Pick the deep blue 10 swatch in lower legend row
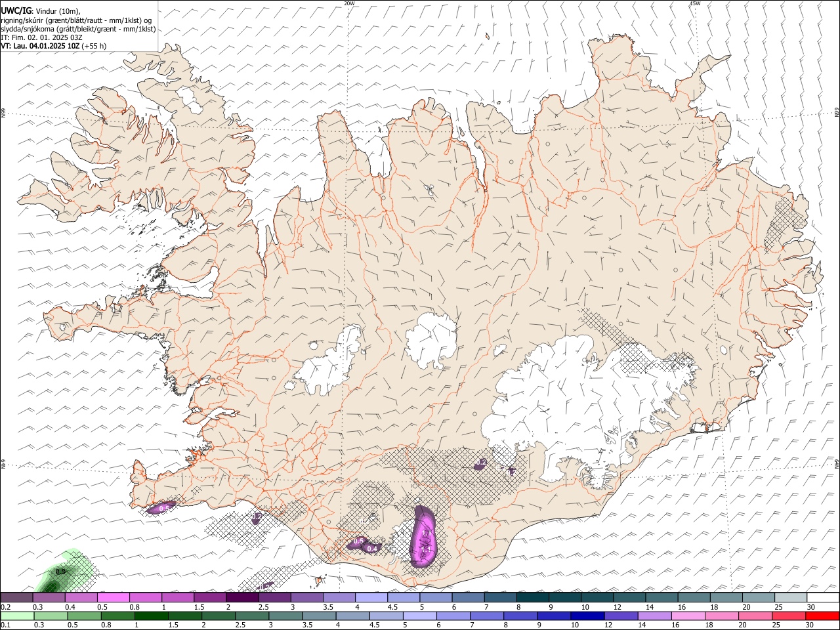 [x=587, y=616]
